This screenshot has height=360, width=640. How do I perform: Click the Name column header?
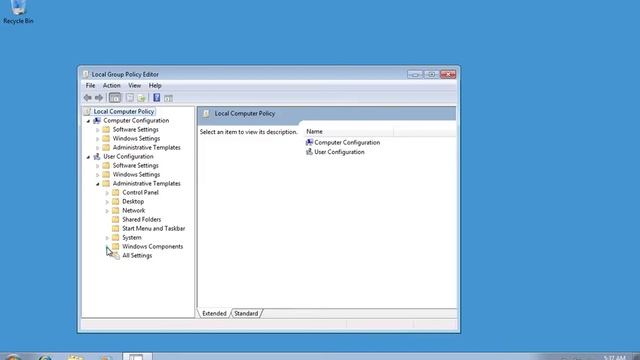click(349, 131)
